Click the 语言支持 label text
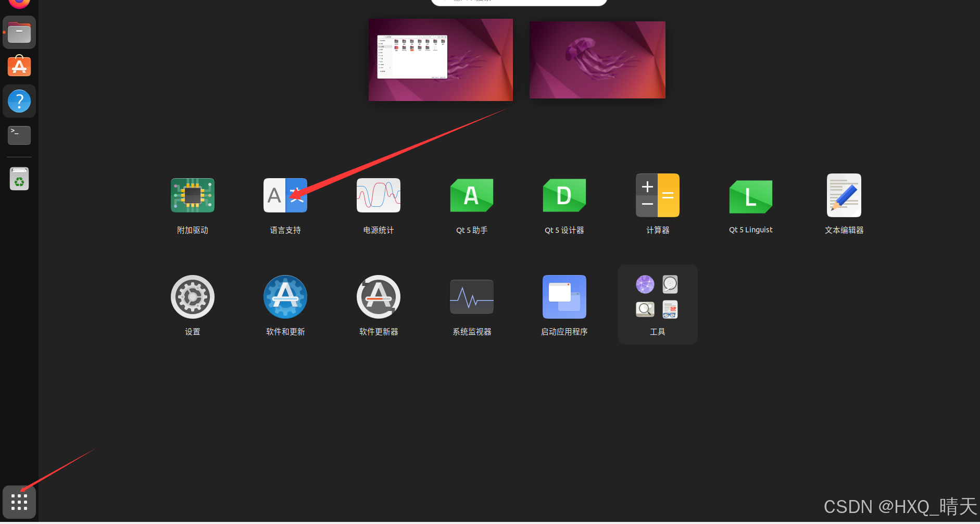Image resolution: width=980 pixels, height=524 pixels. click(x=285, y=230)
